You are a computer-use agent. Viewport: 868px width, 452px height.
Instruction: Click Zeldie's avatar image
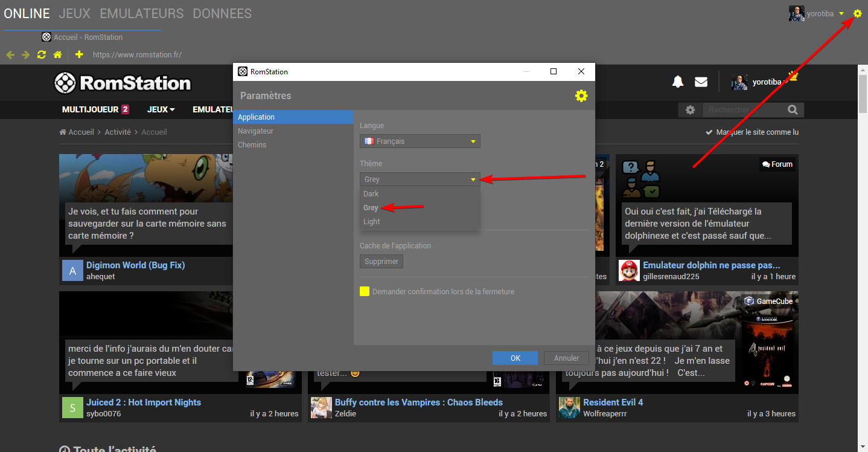(321, 408)
